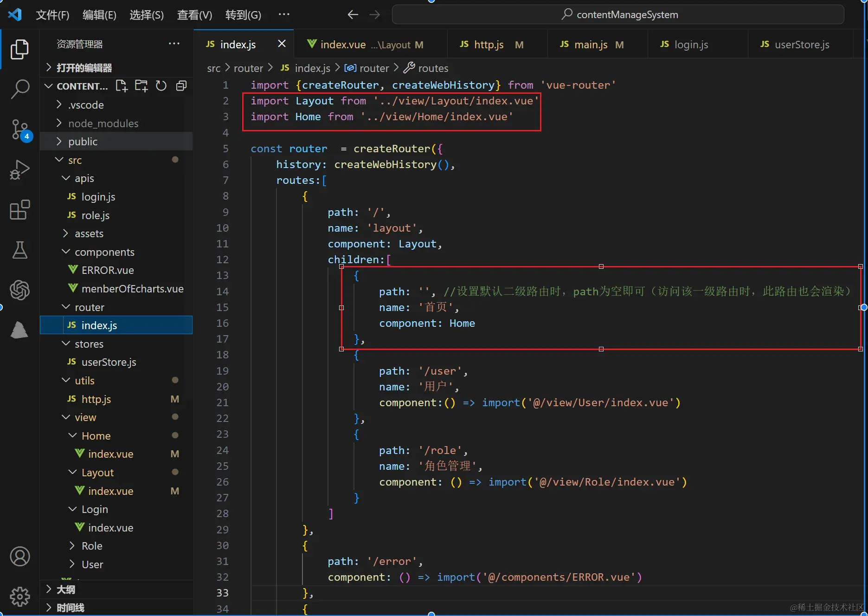Open the 转到(G) menu
The image size is (868, 616).
(x=243, y=15)
